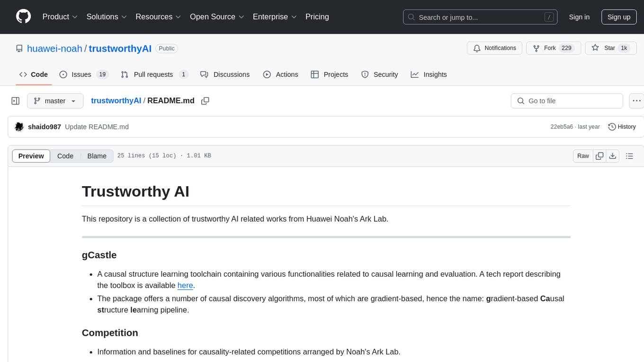Viewport: 644px width, 362px height.
Task: Open the huawei-noah owner profile
Action: (x=54, y=48)
